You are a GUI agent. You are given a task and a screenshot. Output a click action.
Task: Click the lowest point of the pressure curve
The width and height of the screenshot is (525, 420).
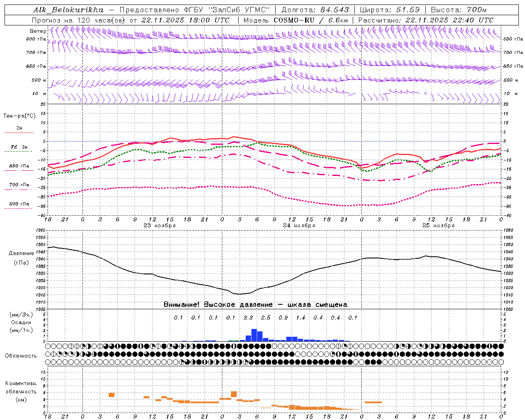(x=240, y=294)
